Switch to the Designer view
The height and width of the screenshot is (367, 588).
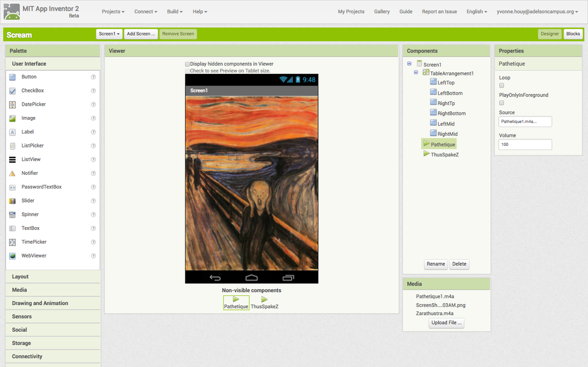point(550,34)
